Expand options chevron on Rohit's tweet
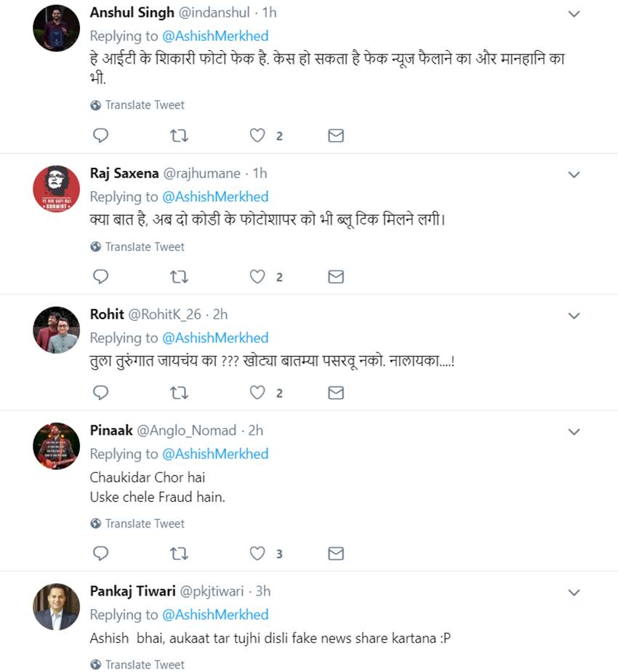 pos(574,316)
